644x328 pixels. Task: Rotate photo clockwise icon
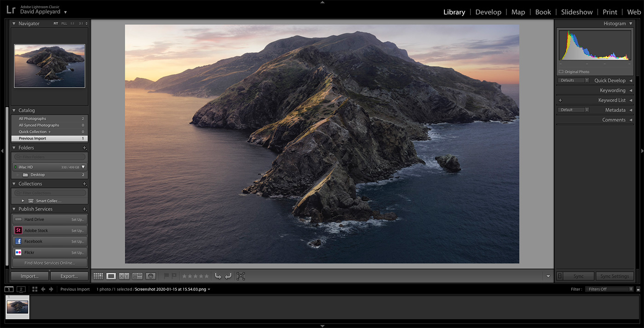point(228,276)
